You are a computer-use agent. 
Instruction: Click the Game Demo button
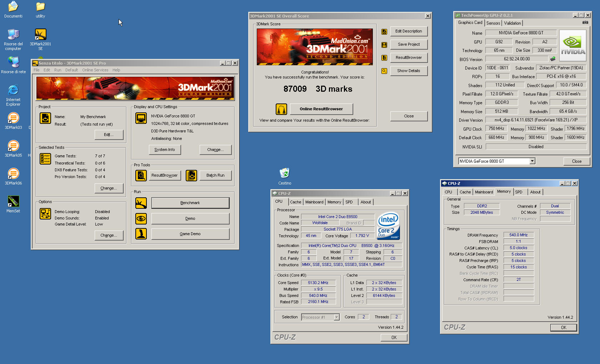point(190,234)
